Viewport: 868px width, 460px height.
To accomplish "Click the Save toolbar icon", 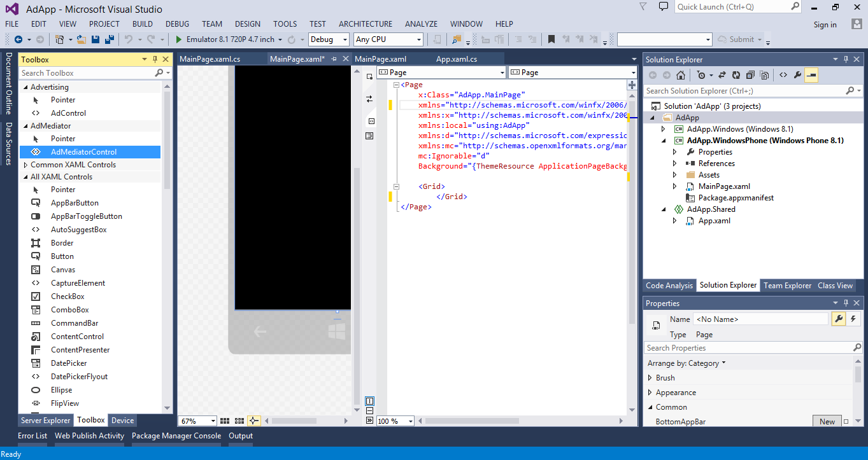I will coord(95,39).
